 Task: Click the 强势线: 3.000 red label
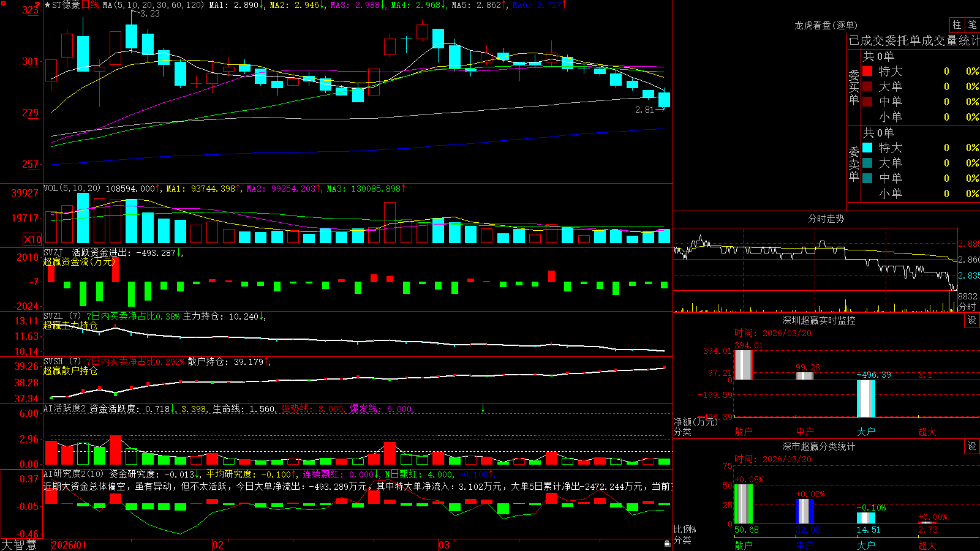(x=313, y=408)
